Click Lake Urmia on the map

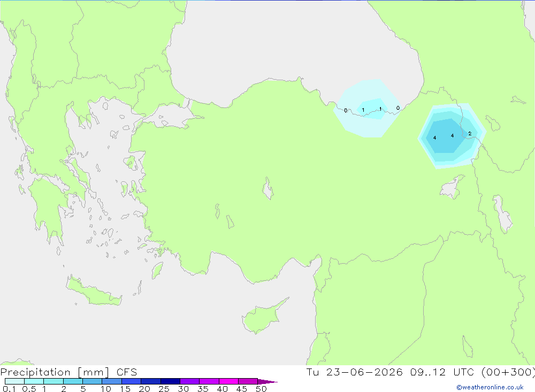[502, 214]
